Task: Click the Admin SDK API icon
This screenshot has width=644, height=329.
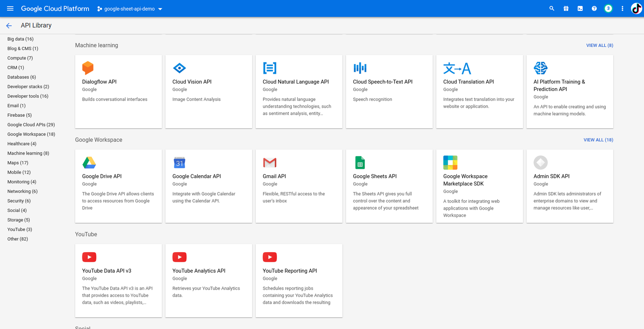Action: [x=541, y=162]
